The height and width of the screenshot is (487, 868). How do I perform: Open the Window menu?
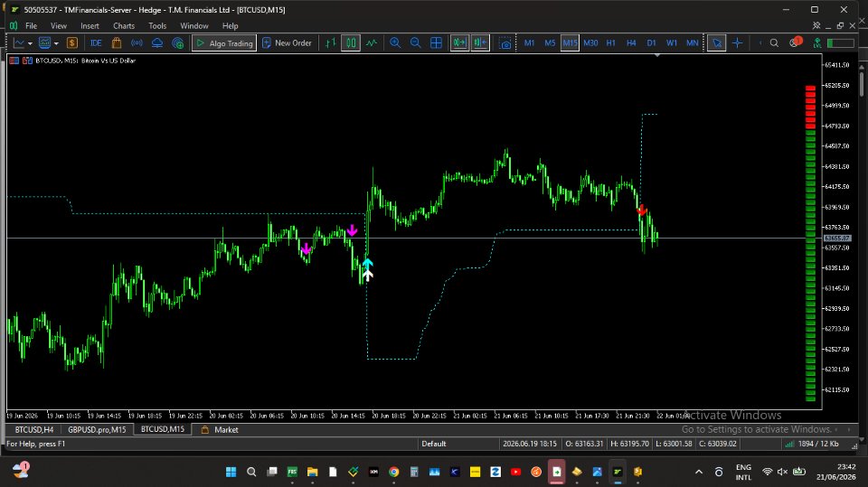[193, 25]
